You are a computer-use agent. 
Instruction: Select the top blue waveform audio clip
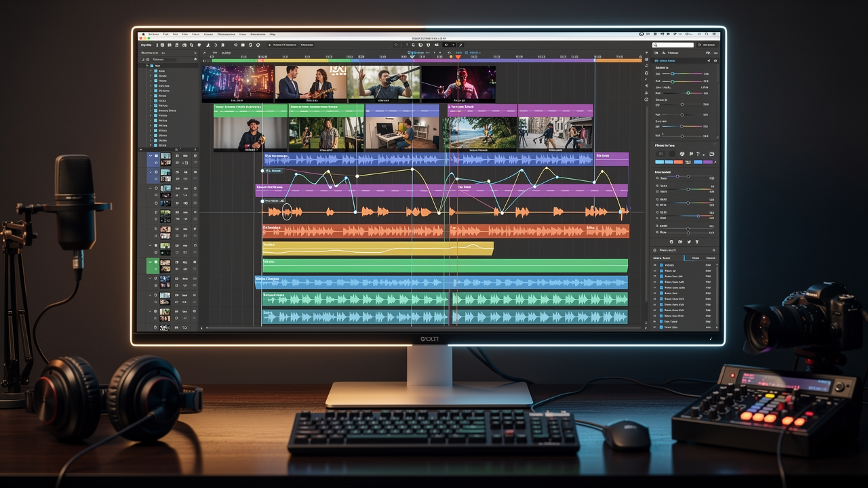click(428, 159)
